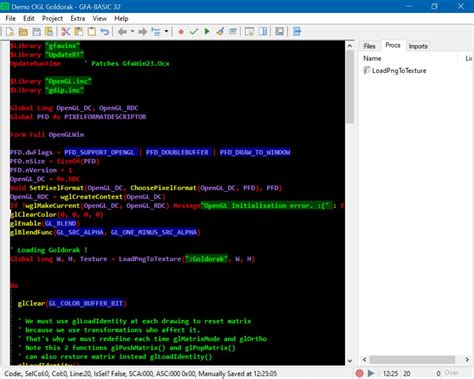Toggle the Over overwrite indicator in status bar
Image resolution: width=474 pixels, height=379 pixels.
click(x=451, y=373)
